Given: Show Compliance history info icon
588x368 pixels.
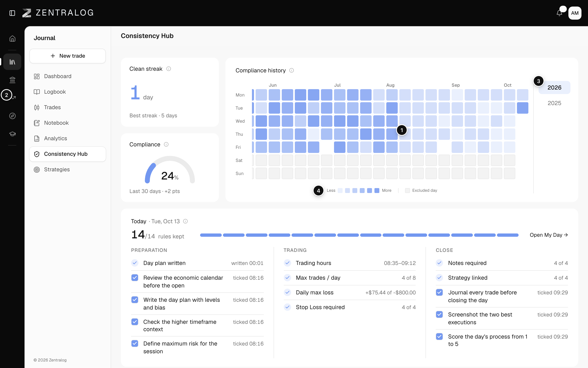Looking at the screenshot, I should coord(292,71).
